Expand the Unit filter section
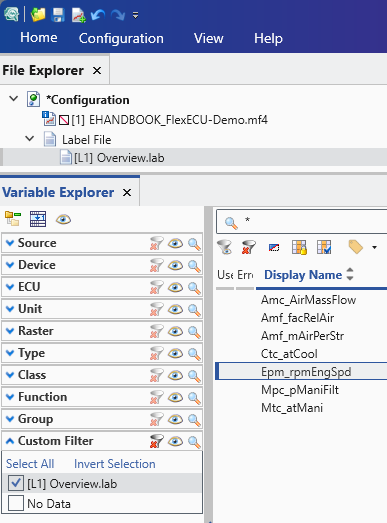387x523 pixels. click(10, 309)
